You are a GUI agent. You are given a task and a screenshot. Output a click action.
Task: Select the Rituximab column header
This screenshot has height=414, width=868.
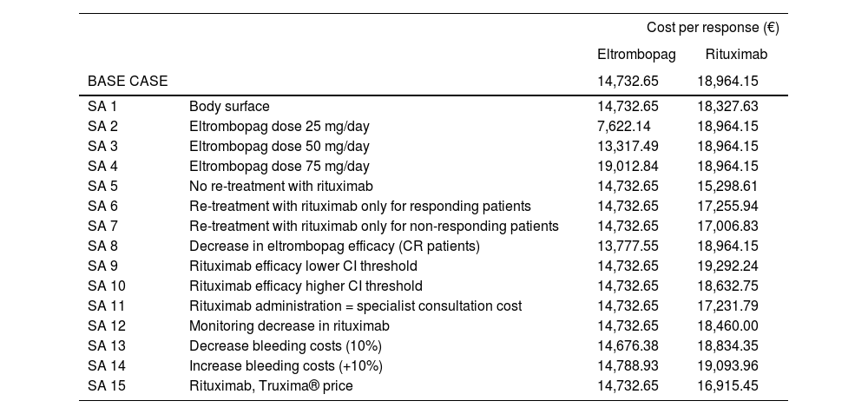coord(736,55)
